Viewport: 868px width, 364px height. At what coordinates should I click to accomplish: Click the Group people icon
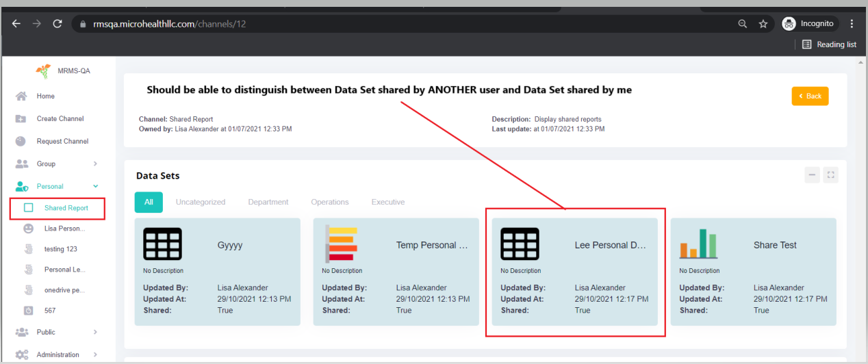tap(22, 164)
